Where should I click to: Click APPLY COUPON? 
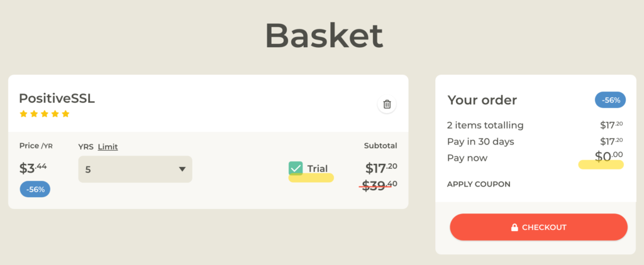coord(479,184)
